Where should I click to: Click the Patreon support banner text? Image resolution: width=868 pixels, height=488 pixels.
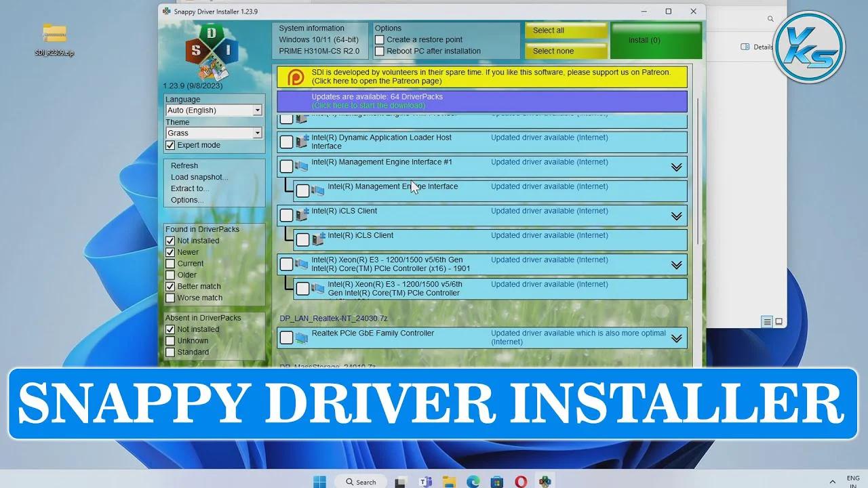[x=492, y=77]
